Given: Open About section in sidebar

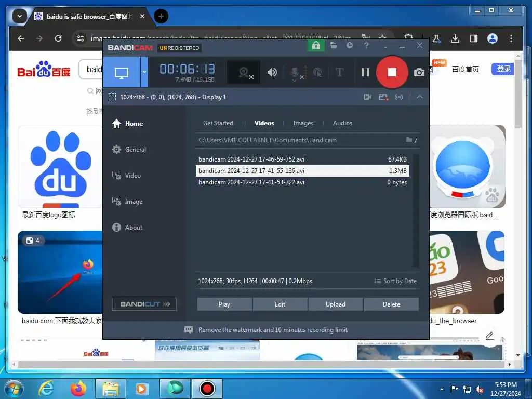Looking at the screenshot, I should 127,228.
